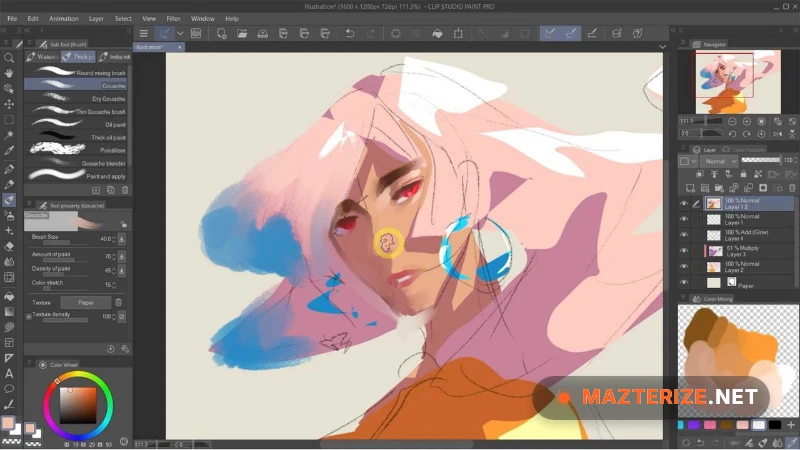Select the Layer 3 Multiply layer thumbnail
Image resolution: width=800 pixels, height=450 pixels.
click(x=716, y=251)
